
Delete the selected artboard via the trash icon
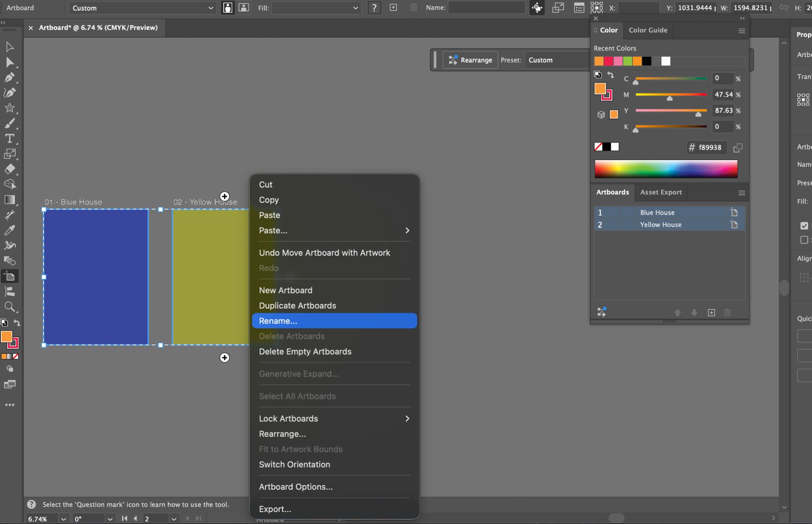727,313
